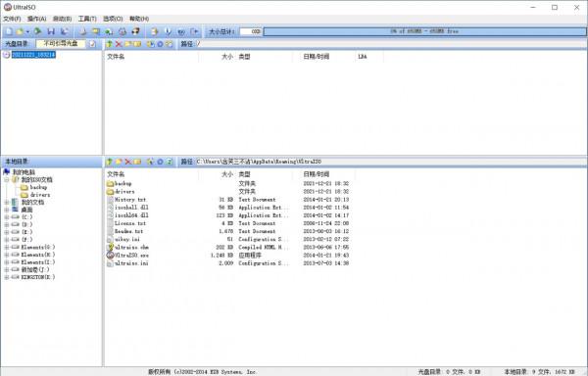Expand the KINGSTON(K:) drive node

(x=7, y=277)
